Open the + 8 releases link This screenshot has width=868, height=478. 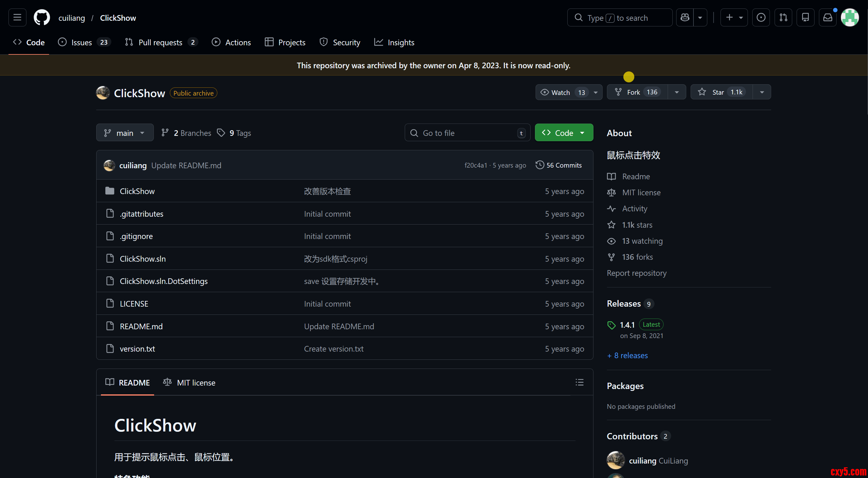pos(627,355)
